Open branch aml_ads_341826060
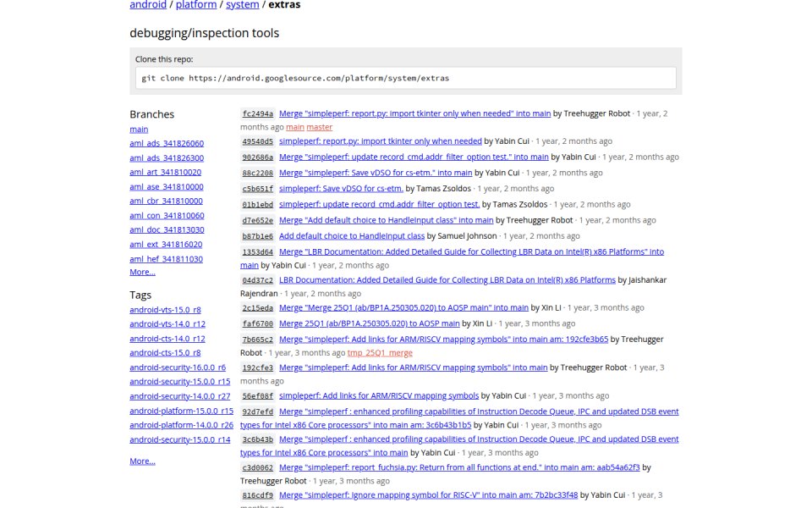The image size is (812, 508). coord(167,143)
